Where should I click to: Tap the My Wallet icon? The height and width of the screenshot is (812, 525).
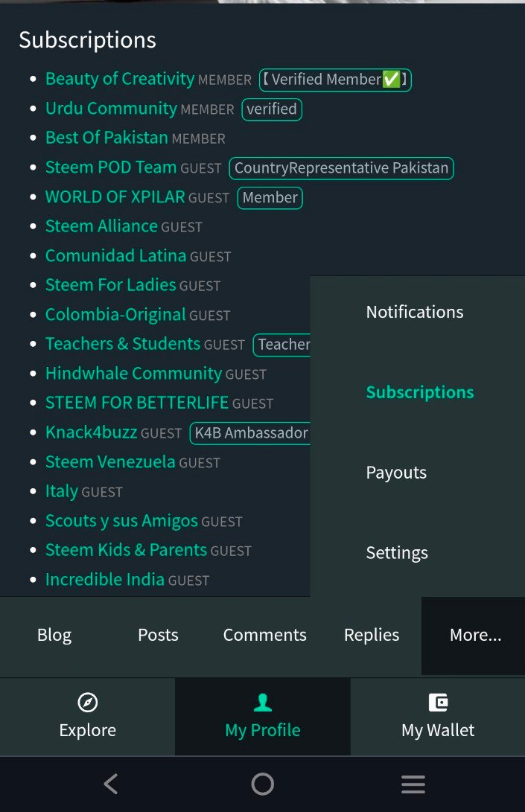coord(438,703)
